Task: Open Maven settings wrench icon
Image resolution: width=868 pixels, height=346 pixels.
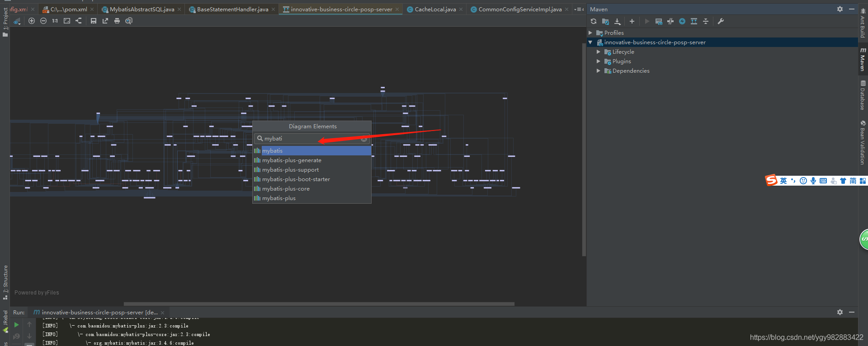Action: 721,21
